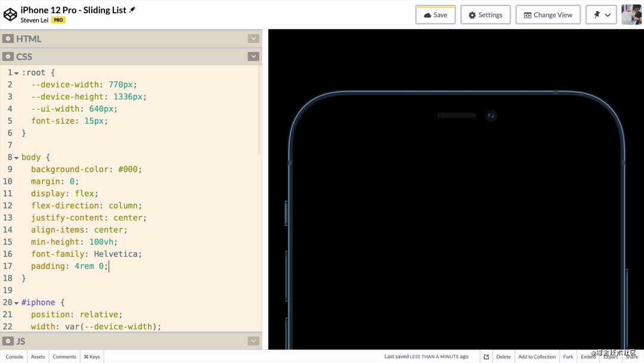The image size is (644, 363).
Task: Expand the HTML panel dropdown arrow
Action: coord(253,39)
